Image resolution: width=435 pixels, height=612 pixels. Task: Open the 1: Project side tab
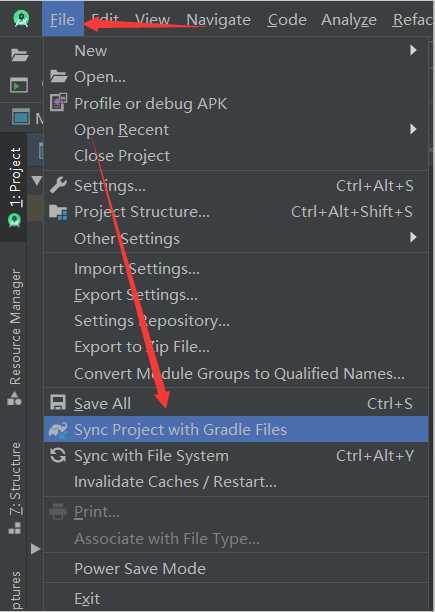pos(15,187)
